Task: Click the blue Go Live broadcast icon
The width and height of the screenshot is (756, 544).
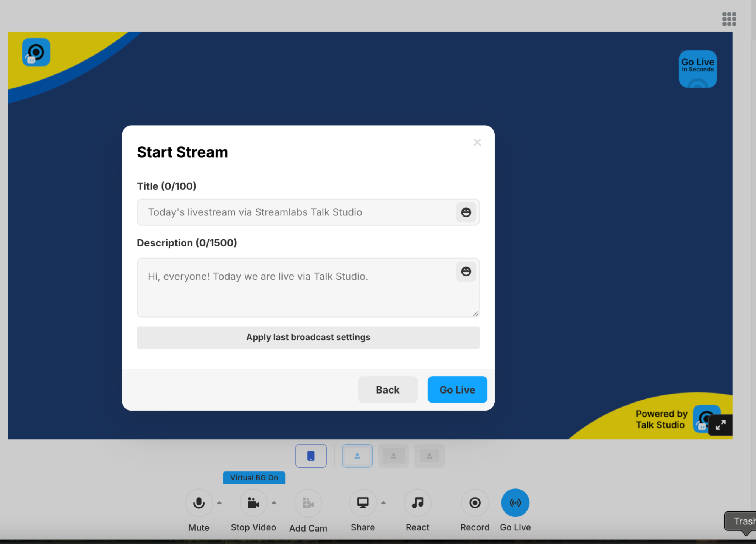Action: click(x=515, y=503)
